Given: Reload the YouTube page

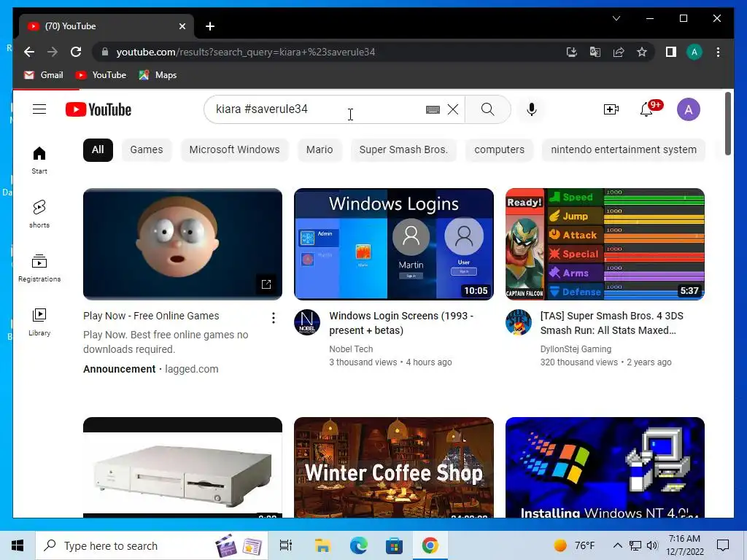Looking at the screenshot, I should (x=76, y=52).
